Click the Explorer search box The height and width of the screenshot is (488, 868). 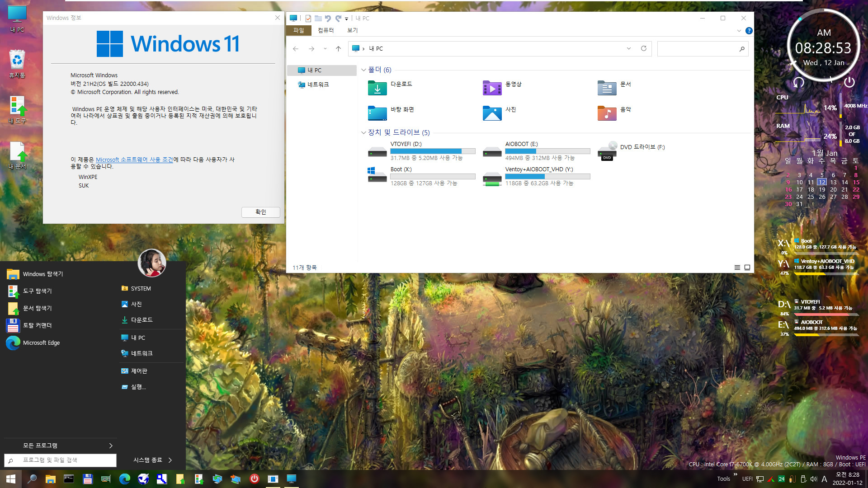[x=703, y=48]
